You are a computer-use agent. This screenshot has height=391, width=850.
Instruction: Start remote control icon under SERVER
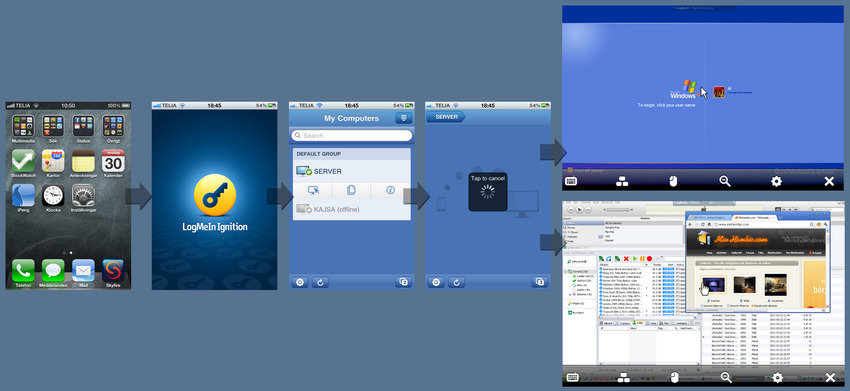coord(313,190)
